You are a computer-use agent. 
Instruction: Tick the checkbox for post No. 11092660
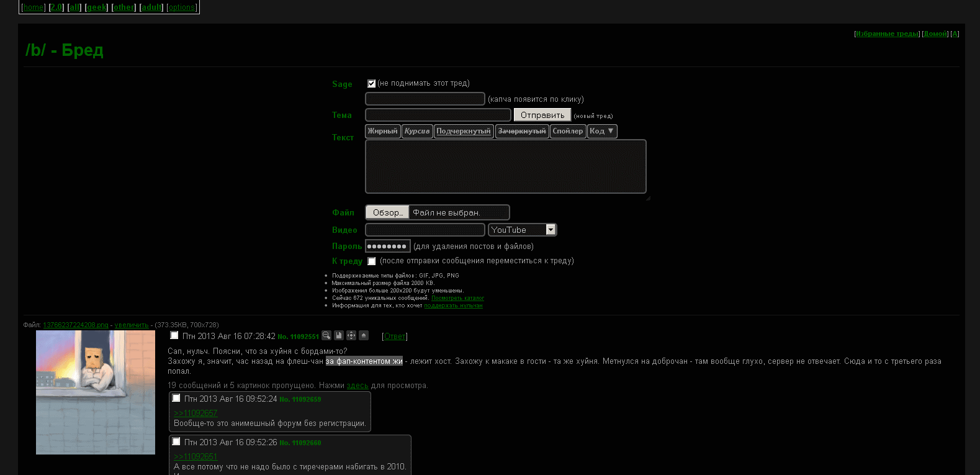coord(176,441)
